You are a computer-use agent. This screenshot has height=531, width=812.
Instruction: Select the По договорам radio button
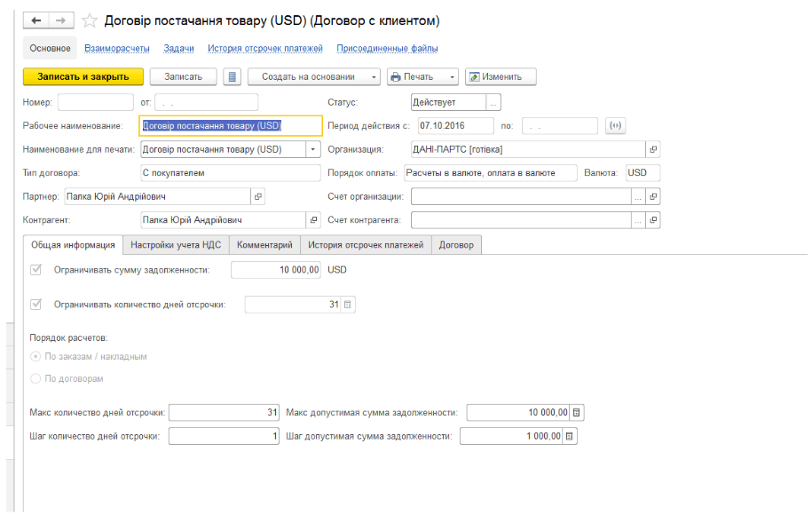coord(36,378)
